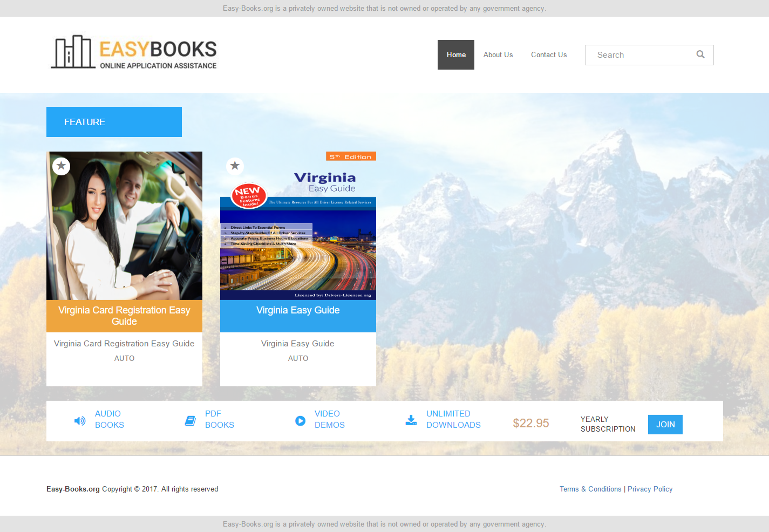This screenshot has height=532, width=769.
Task: Open the Terms & Conditions link
Action: pos(590,489)
